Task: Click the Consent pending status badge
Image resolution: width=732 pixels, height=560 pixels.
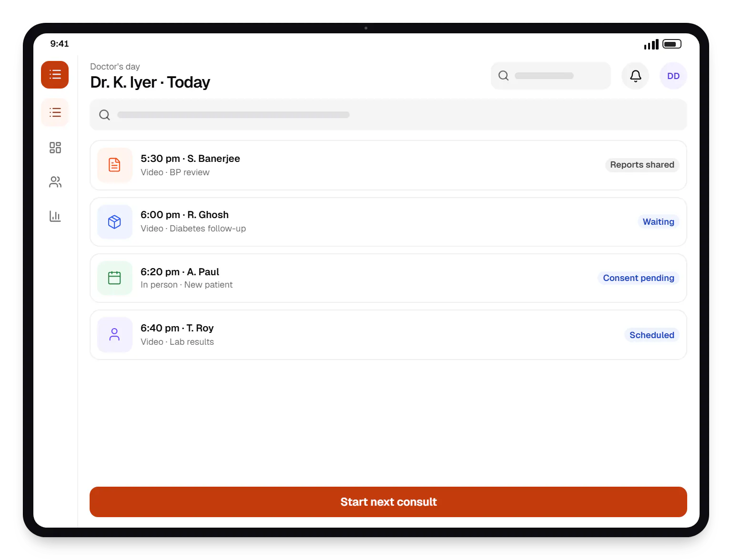Action: coord(639,278)
